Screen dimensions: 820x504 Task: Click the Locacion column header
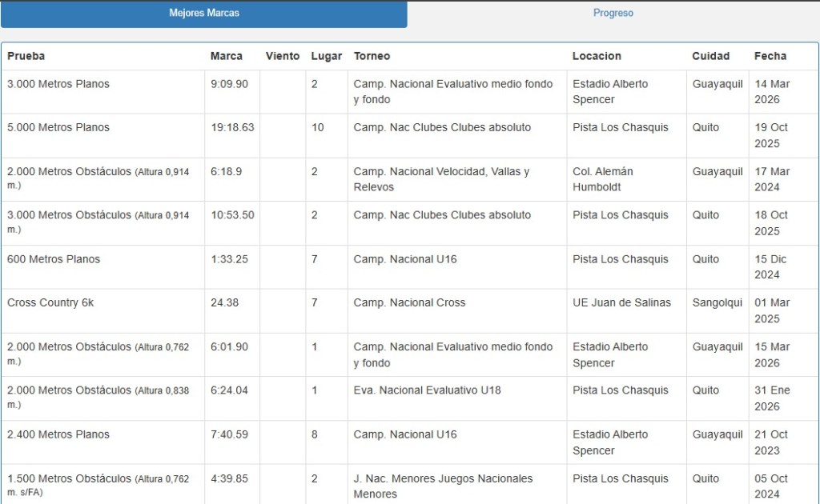point(597,56)
